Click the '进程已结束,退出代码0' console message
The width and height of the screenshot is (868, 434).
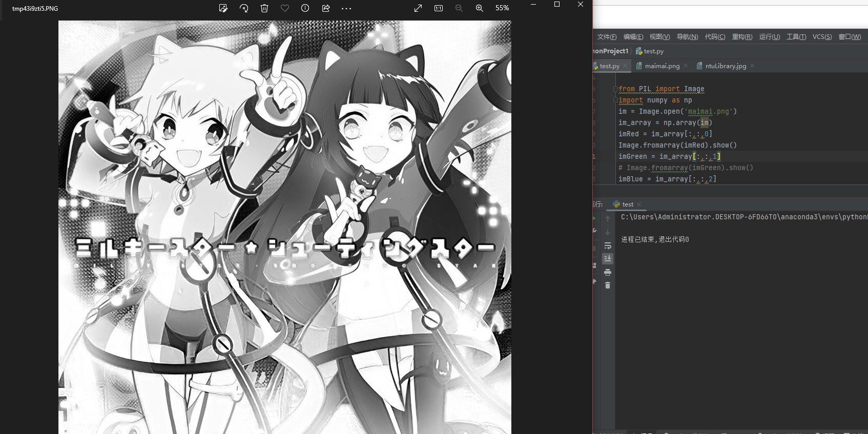655,239
